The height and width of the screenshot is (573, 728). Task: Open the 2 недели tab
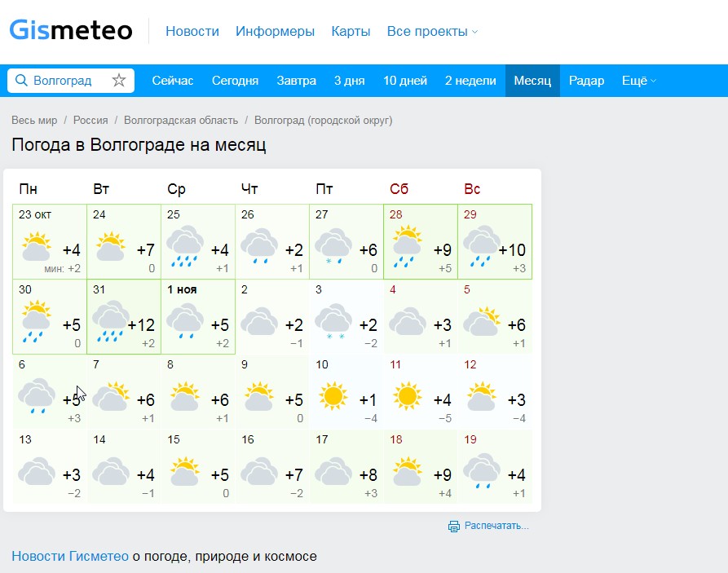coord(470,81)
